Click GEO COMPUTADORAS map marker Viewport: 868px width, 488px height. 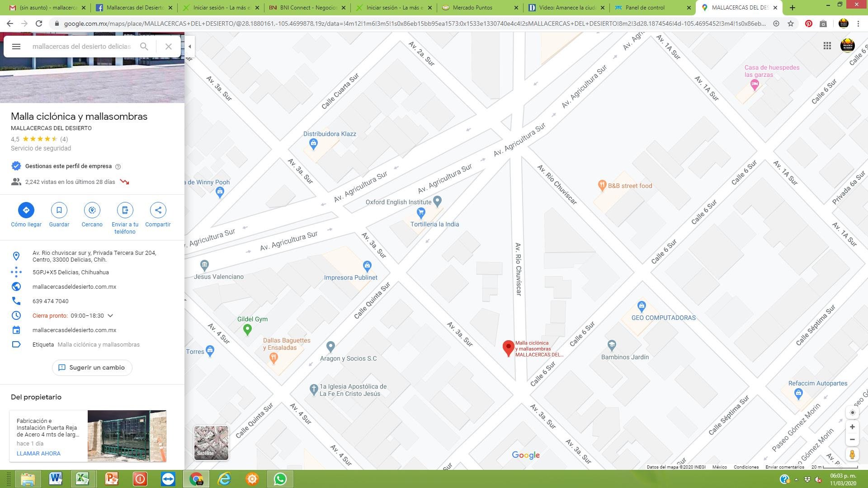pyautogui.click(x=642, y=306)
